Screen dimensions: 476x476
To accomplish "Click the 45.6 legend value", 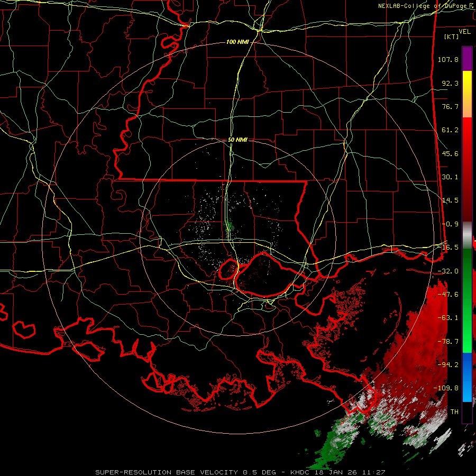I will [450, 153].
